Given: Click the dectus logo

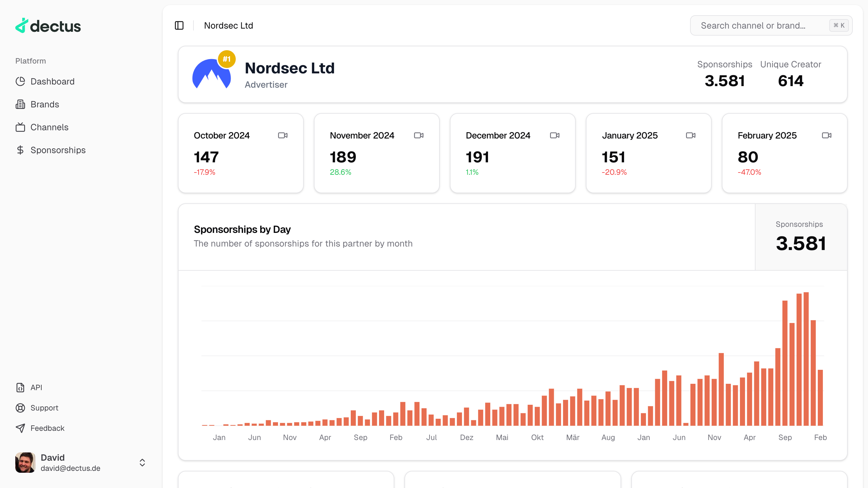Looking at the screenshot, I should [x=48, y=26].
